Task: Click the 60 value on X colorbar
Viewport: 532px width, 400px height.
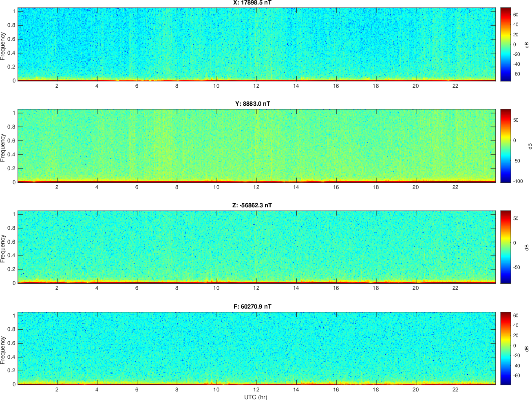Action: pos(516,15)
